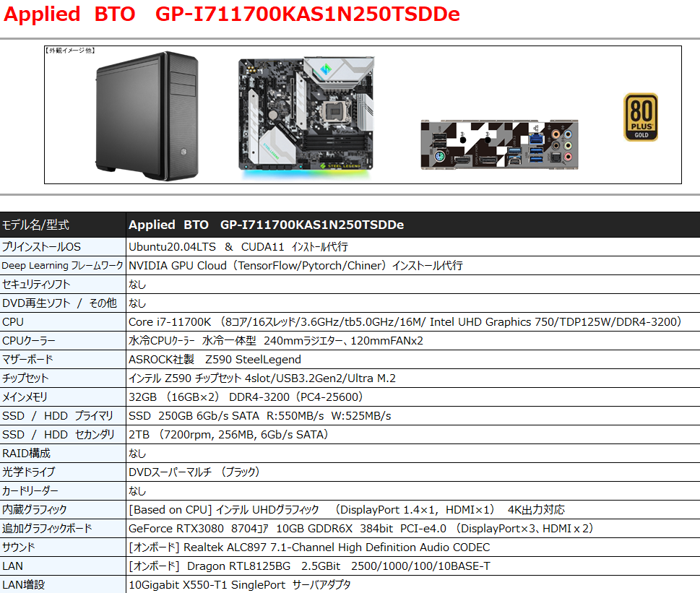The height and width of the screenshot is (593, 700).
Task: Select the Core i7-11700K specification text
Action: click(x=405, y=321)
